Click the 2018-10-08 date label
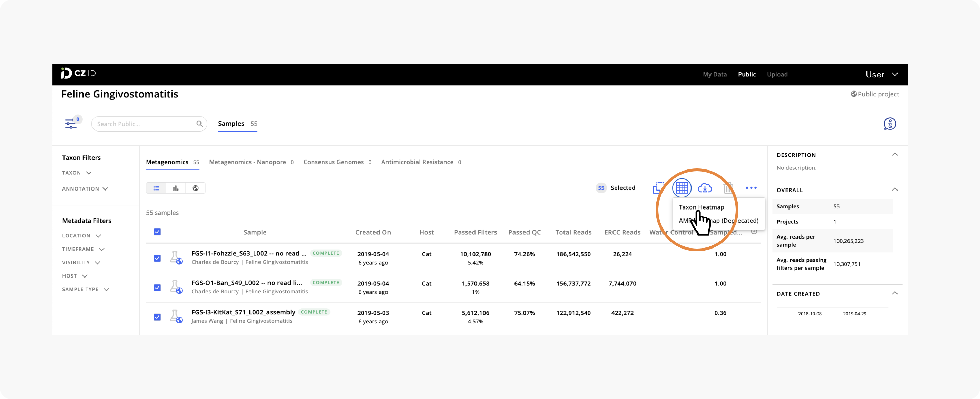 coord(810,314)
